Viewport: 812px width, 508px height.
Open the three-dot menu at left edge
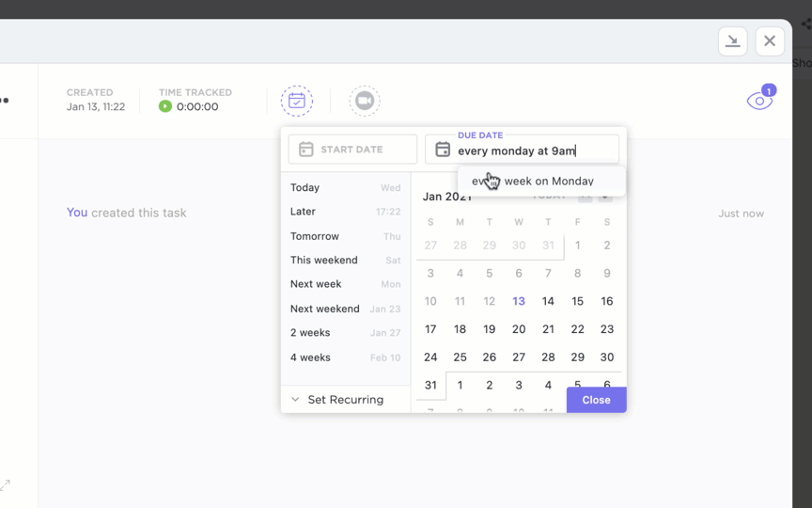click(x=5, y=101)
